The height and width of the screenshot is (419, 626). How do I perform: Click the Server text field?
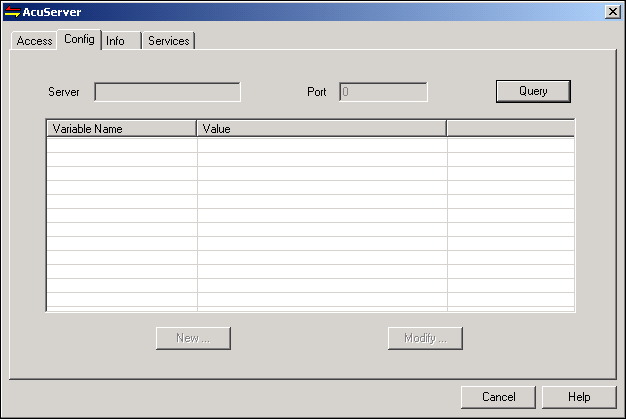coord(167,92)
